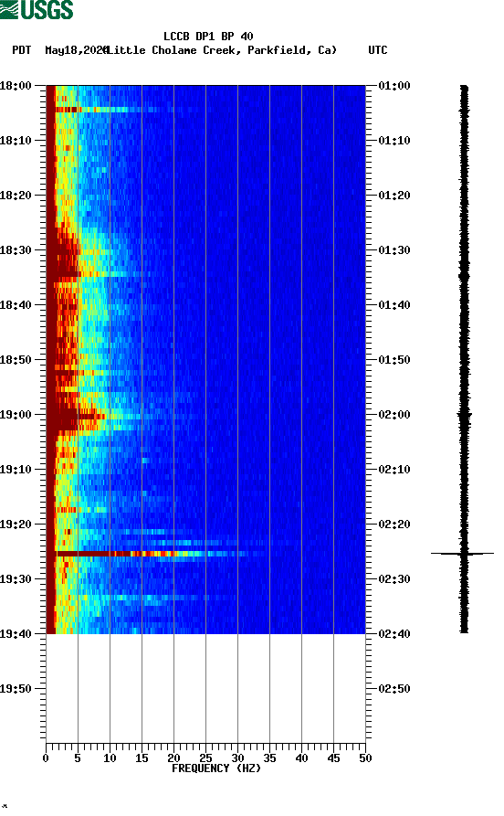504x816 pixels.
Task: Click the seismogram waveform trace near 02:00 UTC
Action: tap(464, 415)
